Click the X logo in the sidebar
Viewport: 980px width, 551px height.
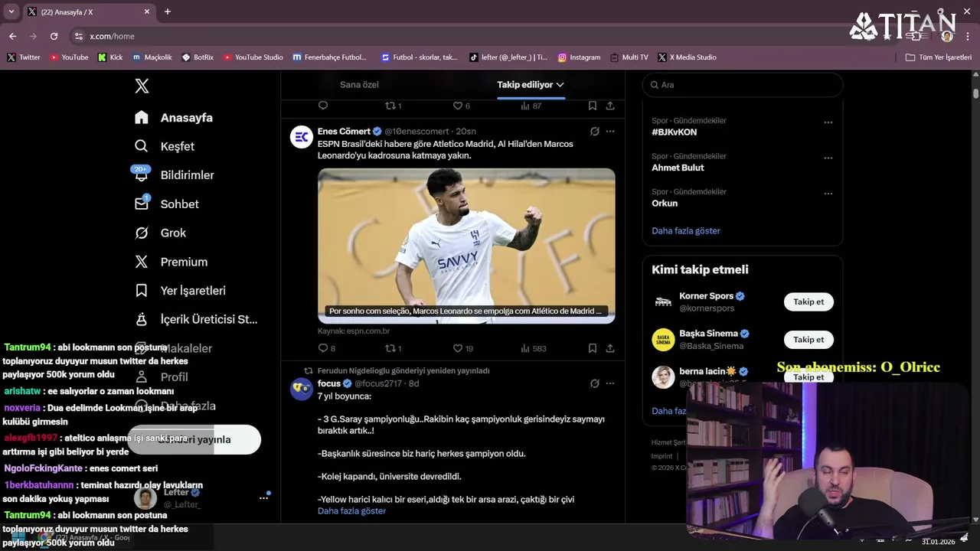tap(142, 86)
